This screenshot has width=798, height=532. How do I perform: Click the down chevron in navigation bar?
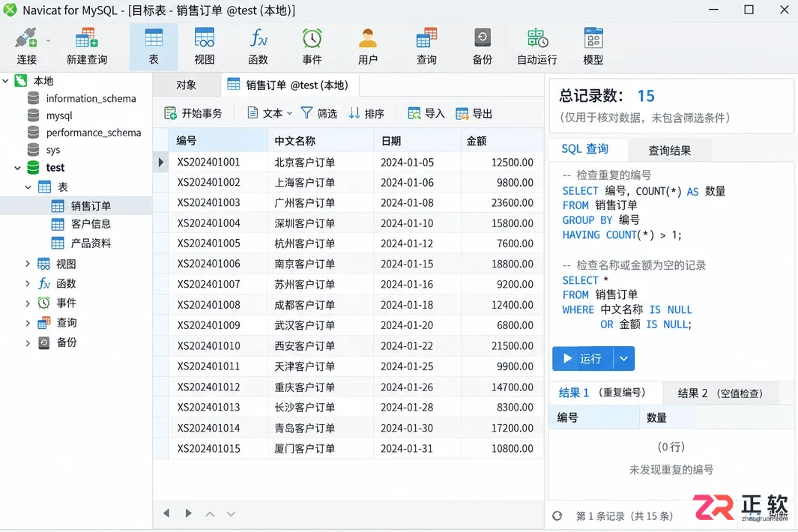point(231,514)
